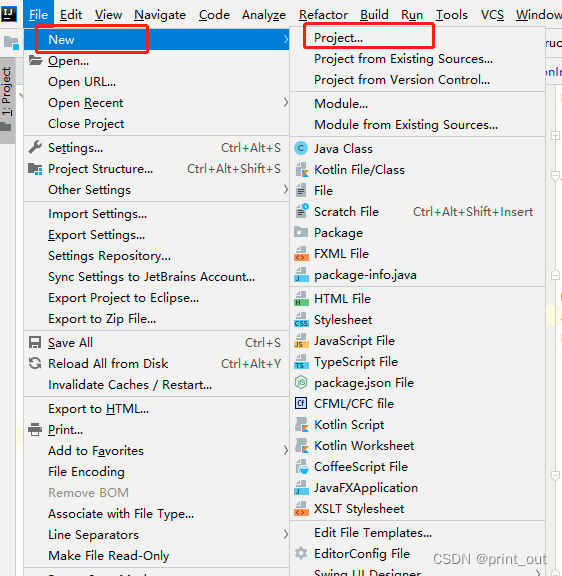Click Import Settings... item

pyautogui.click(x=156, y=213)
